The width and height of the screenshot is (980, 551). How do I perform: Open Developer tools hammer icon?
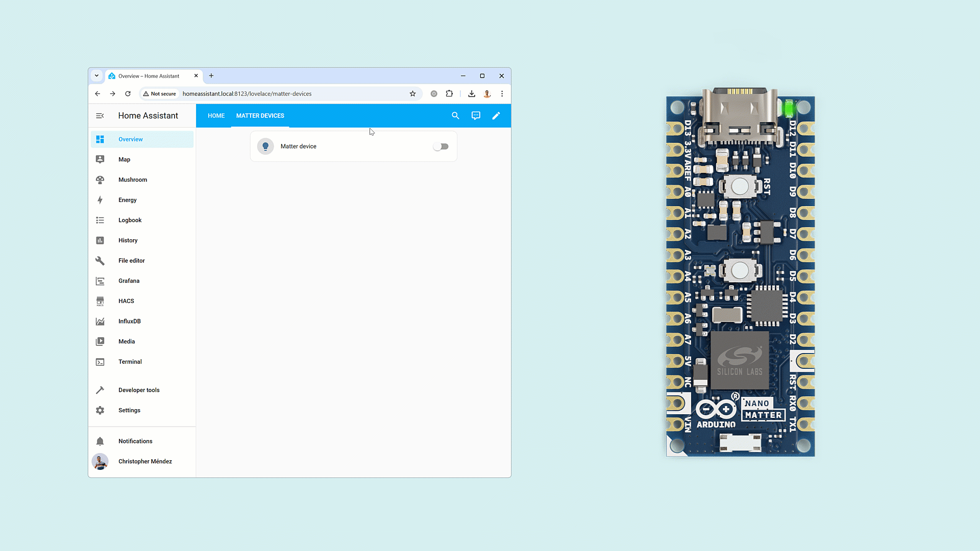coord(100,390)
